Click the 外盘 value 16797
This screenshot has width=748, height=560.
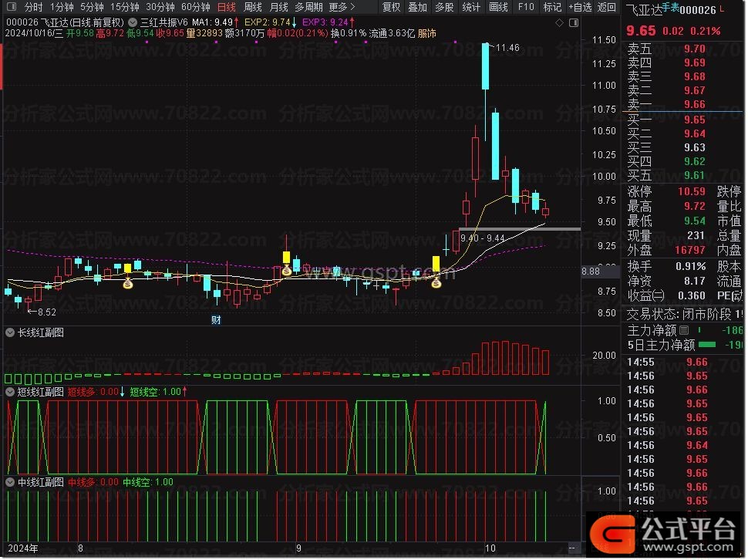pos(690,250)
